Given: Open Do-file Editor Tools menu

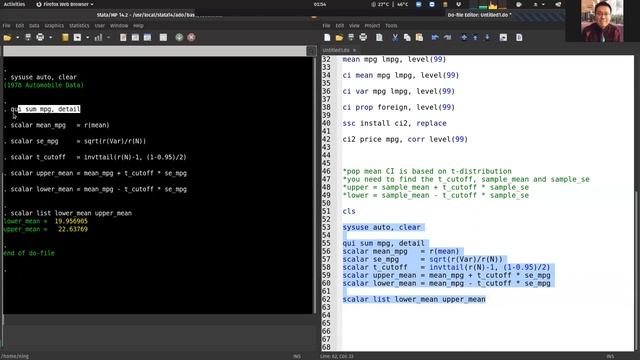Looking at the screenshot, I should pos(391,26).
